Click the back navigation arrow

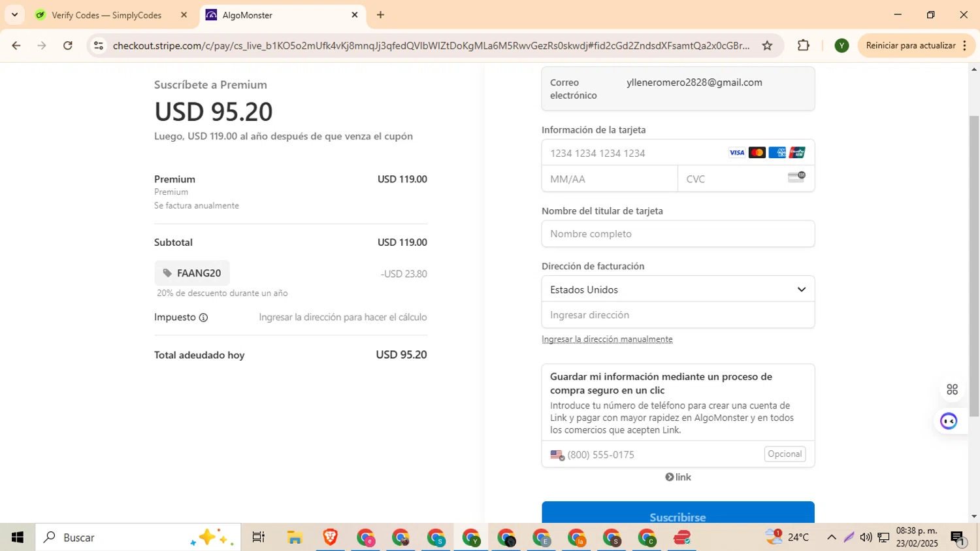[16, 46]
